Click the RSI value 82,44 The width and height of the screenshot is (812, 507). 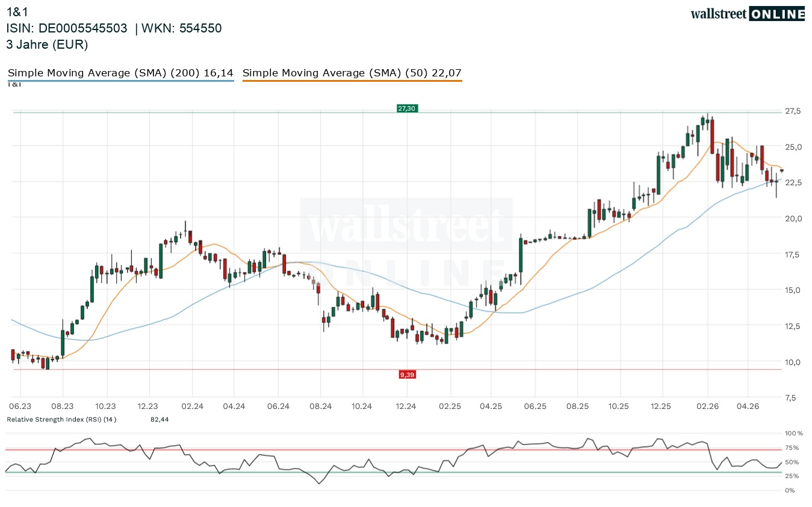[x=160, y=419]
